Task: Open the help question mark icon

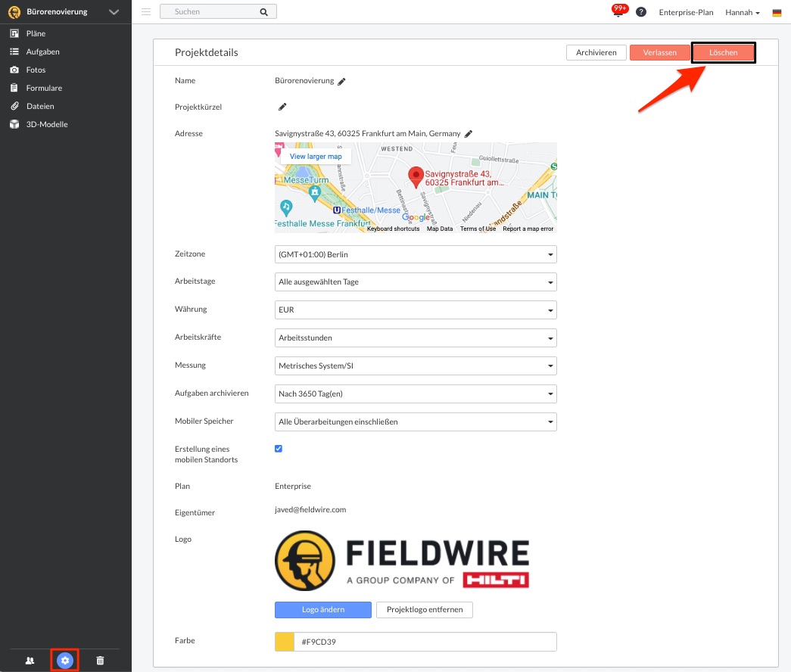Action: pos(641,12)
